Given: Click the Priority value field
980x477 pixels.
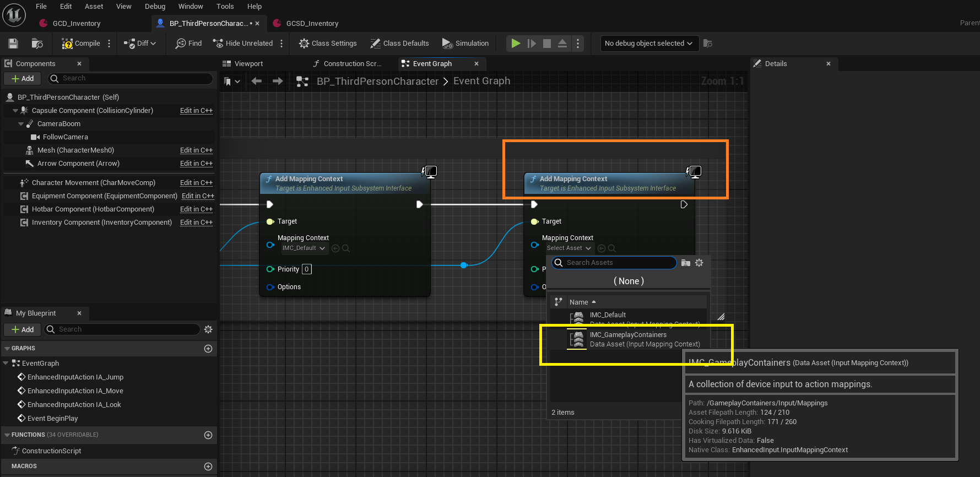Looking at the screenshot, I should tap(307, 269).
